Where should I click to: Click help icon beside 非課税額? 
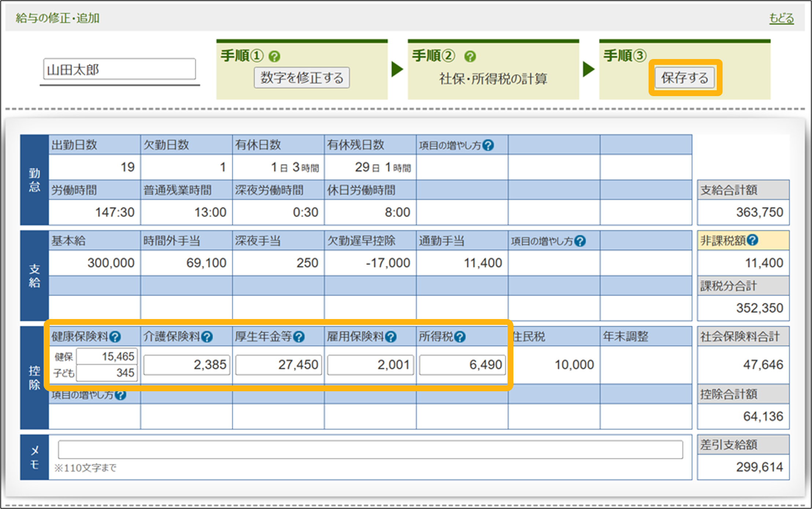[752, 240]
